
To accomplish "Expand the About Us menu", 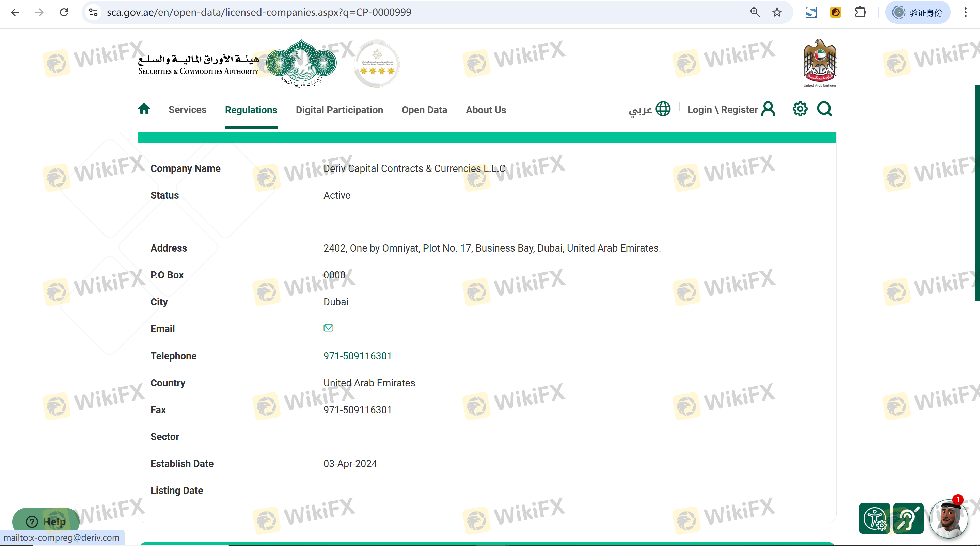I will pos(486,110).
